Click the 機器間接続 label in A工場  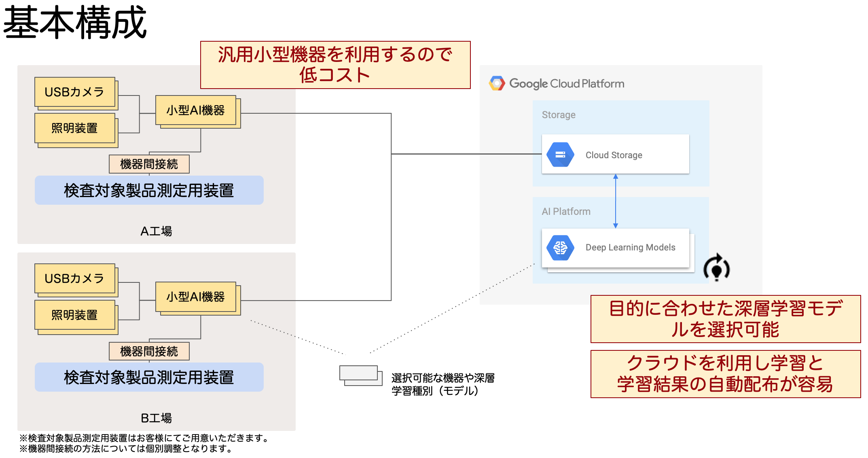click(x=149, y=164)
